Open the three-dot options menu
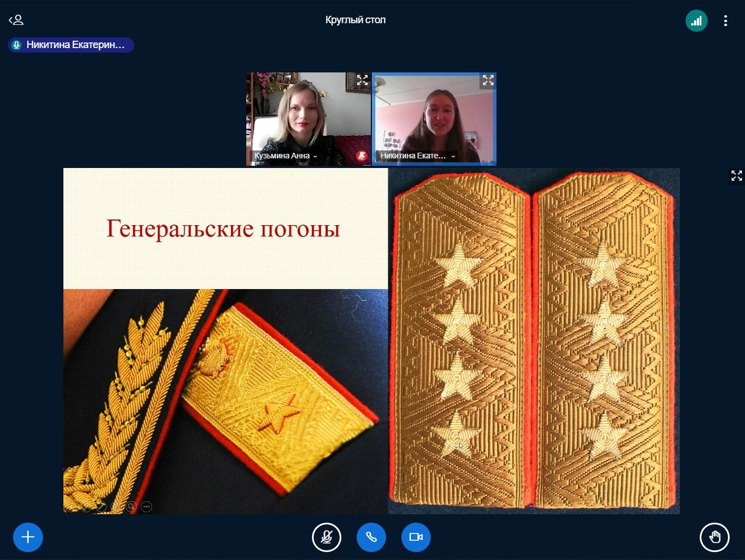This screenshot has width=745, height=560. pos(725,21)
